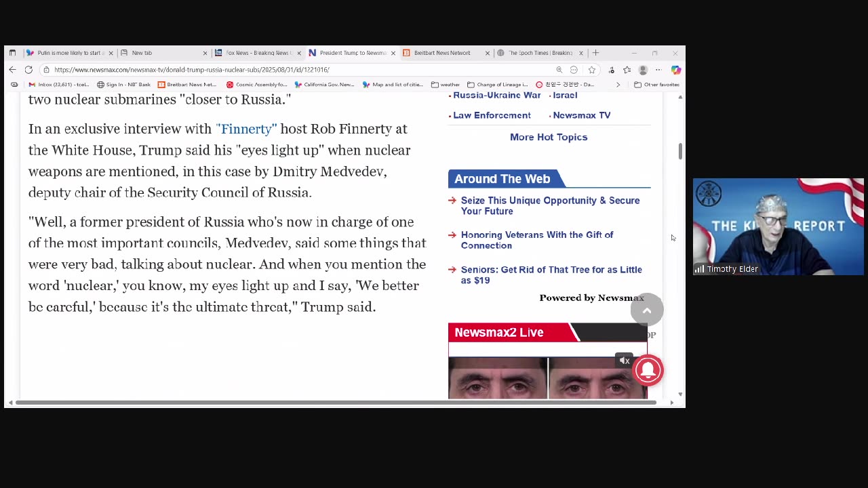Screen dimensions: 868x488
Task: Click the scroll-to-top round arrow button
Action: pyautogui.click(x=647, y=310)
